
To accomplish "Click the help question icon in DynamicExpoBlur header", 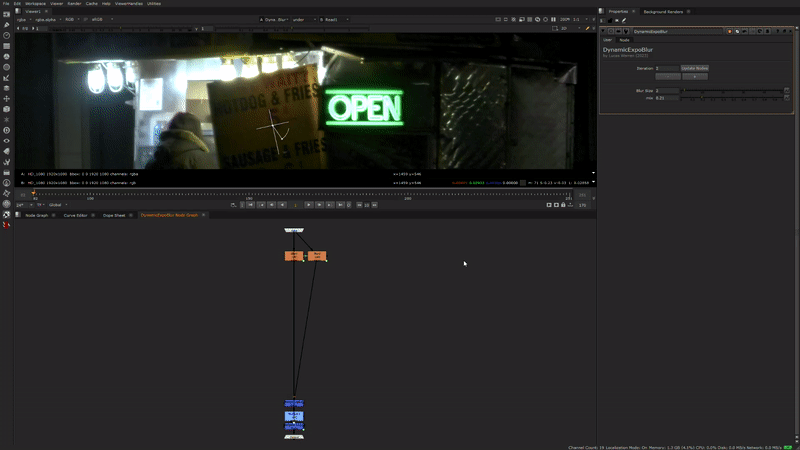I will (x=778, y=31).
